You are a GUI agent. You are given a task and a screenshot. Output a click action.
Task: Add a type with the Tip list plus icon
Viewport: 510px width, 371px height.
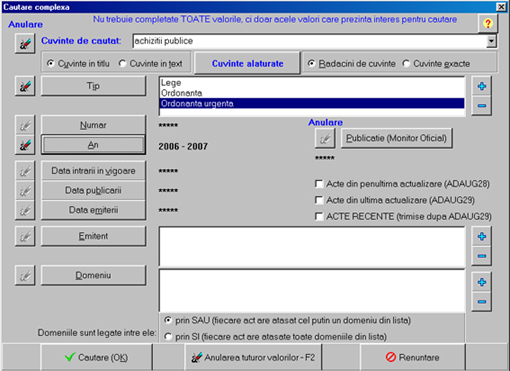coord(481,86)
